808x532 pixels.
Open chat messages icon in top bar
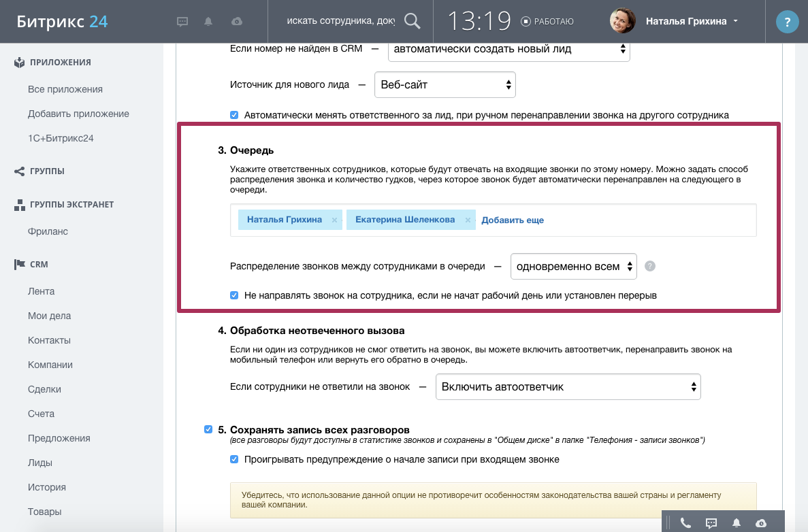(x=182, y=22)
